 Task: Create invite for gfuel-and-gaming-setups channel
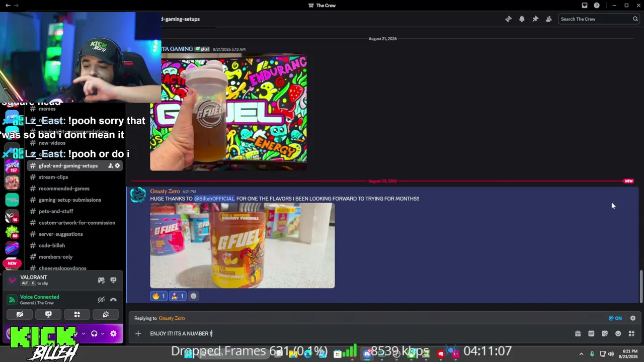click(110, 166)
